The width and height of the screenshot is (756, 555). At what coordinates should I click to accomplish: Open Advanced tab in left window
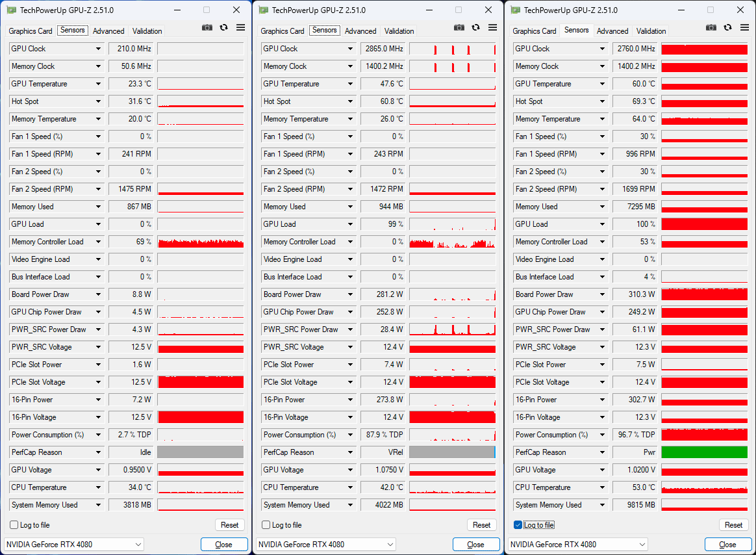point(108,31)
